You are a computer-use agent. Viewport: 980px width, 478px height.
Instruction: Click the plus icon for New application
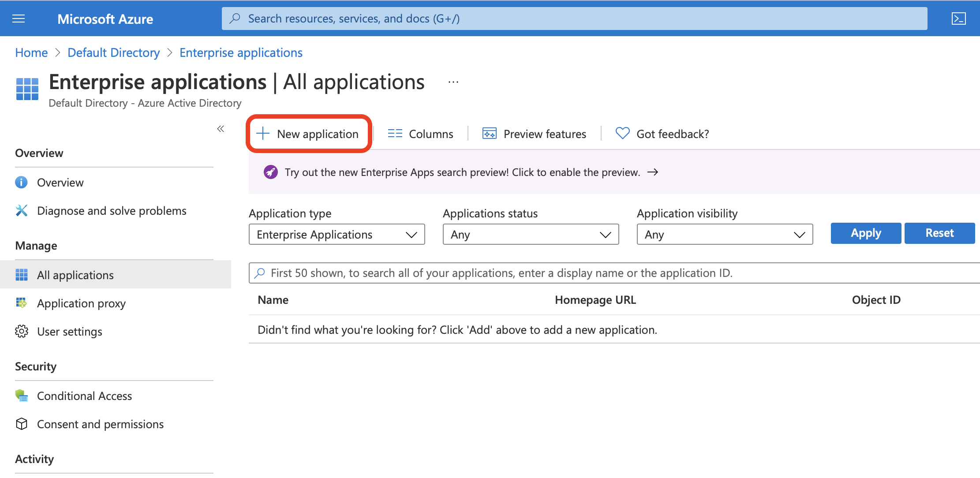[263, 134]
